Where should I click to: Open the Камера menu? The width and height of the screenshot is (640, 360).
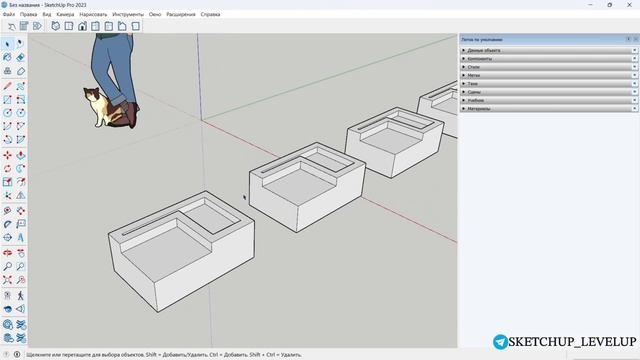[65, 14]
